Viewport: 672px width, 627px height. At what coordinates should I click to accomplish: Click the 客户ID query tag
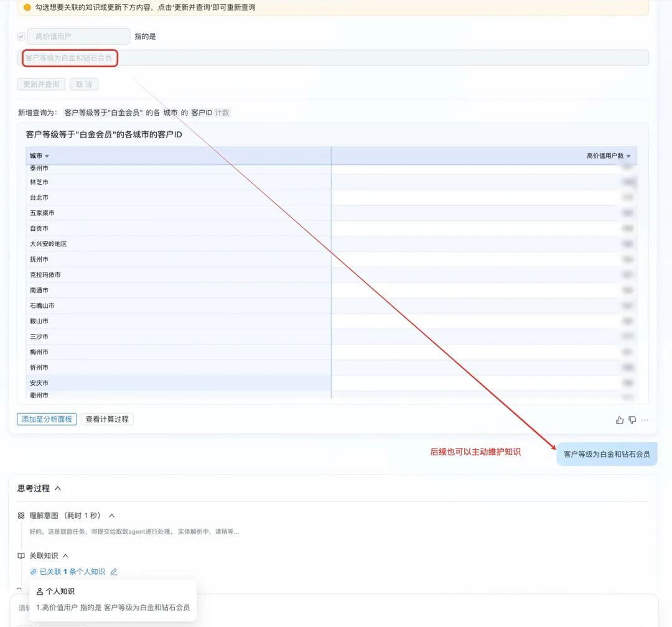tap(202, 113)
